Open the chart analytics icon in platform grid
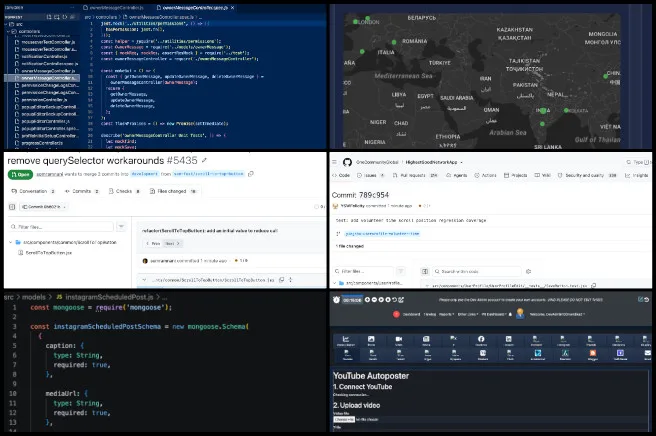656x436 pixels. (346, 341)
